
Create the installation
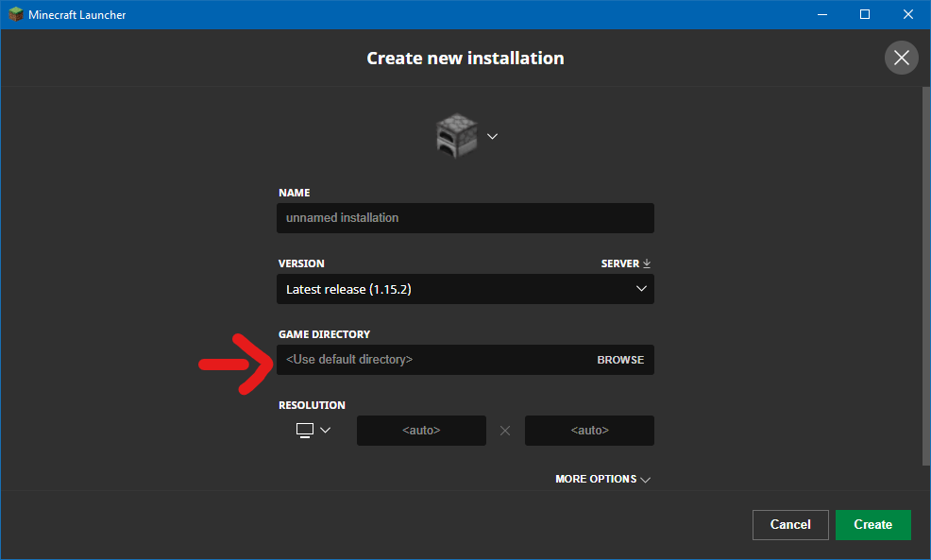point(872,525)
